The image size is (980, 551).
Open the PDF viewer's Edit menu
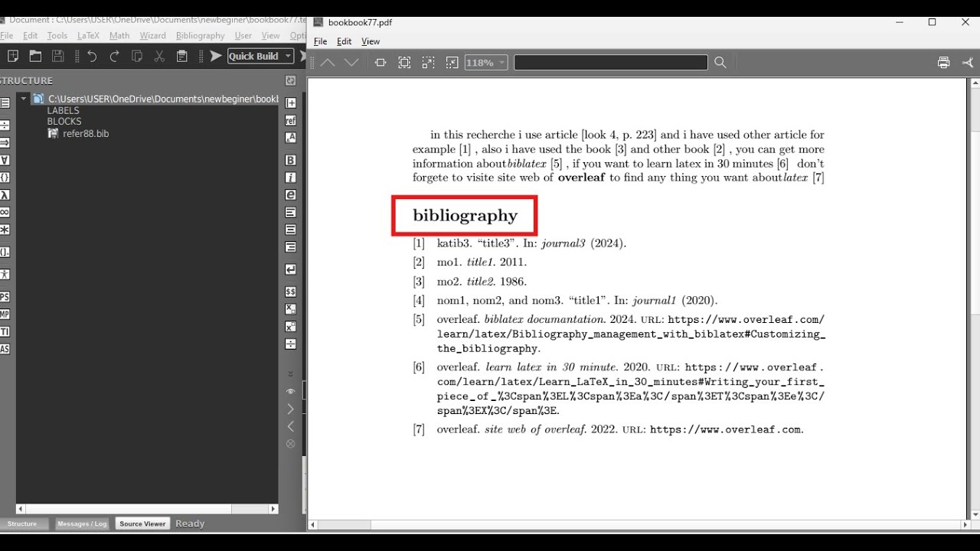[x=345, y=41]
